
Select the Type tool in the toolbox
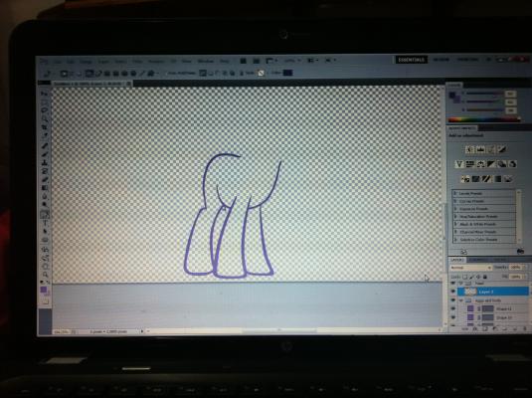coord(45,223)
